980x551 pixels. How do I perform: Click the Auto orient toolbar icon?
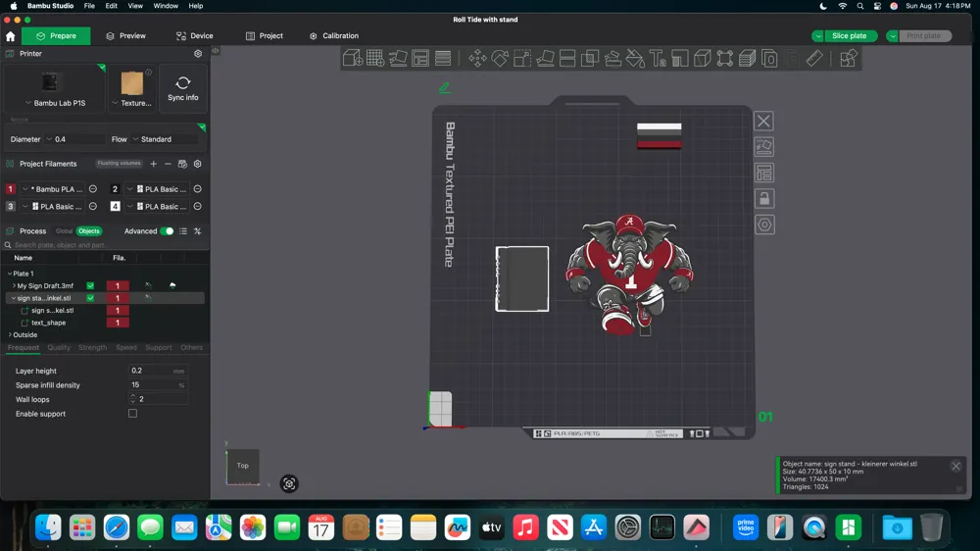(398, 58)
